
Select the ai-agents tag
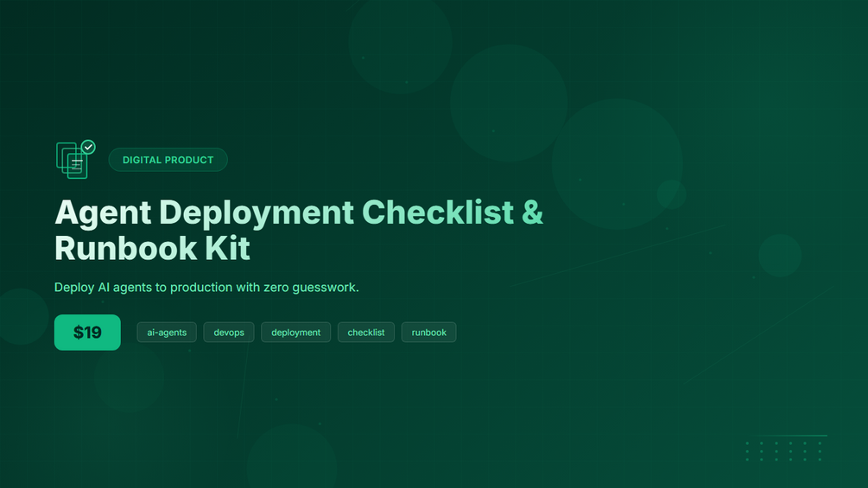click(167, 333)
